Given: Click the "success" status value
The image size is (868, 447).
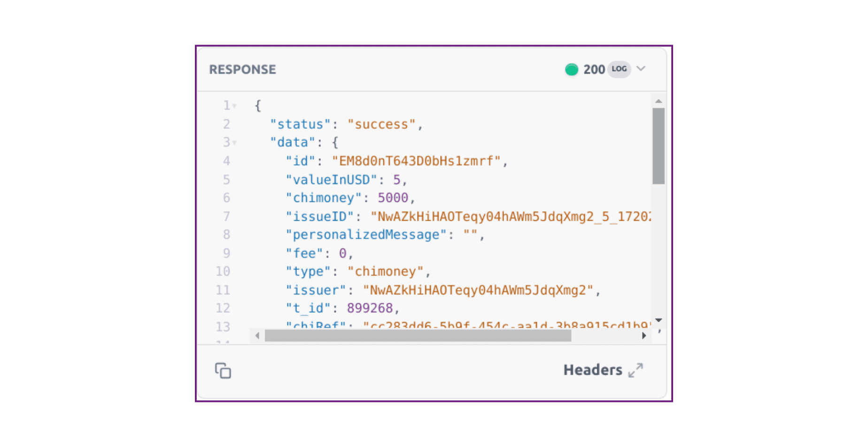Looking at the screenshot, I should click(381, 124).
